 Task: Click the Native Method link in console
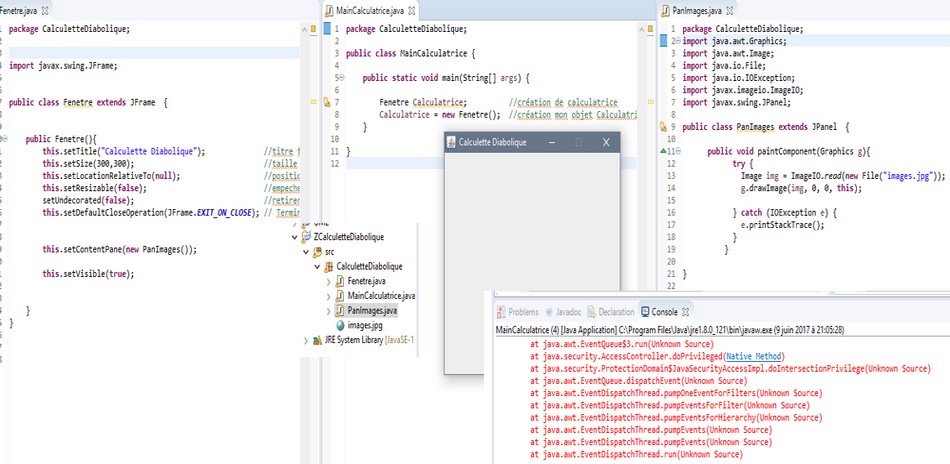click(x=752, y=354)
